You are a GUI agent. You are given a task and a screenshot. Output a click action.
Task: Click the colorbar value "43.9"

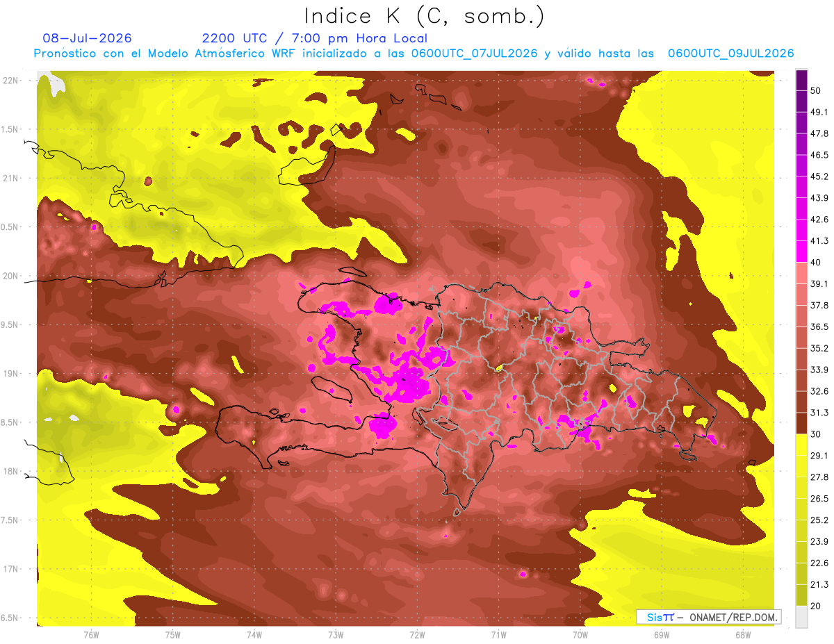[x=819, y=198]
